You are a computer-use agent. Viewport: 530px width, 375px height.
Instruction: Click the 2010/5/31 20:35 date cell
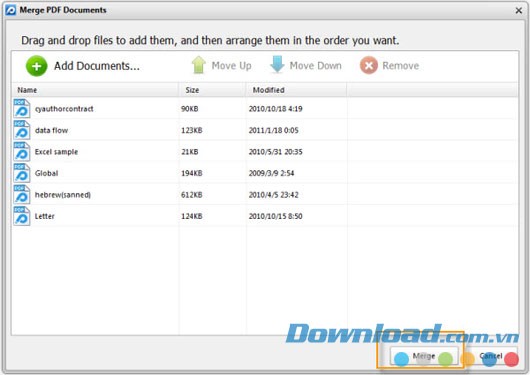tap(275, 152)
